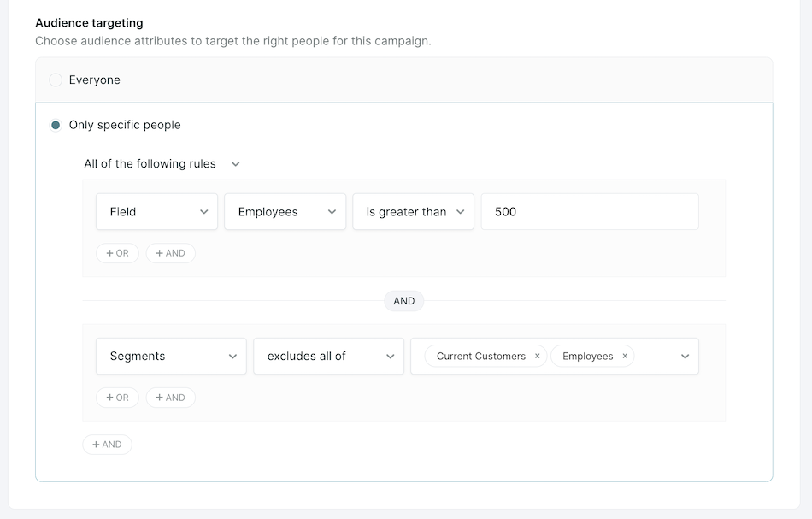Remove the Current Customers segment tag
Screen dimensions: 812x519
click(537, 356)
